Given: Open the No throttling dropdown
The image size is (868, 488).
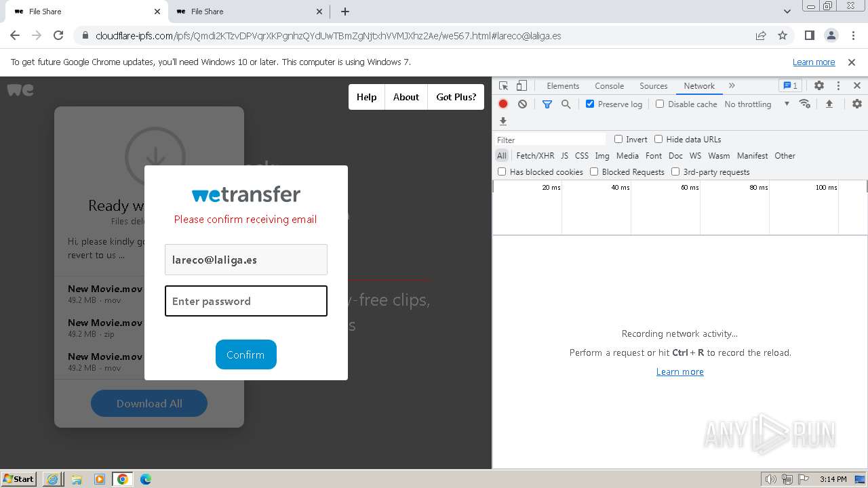Looking at the screenshot, I should 757,104.
